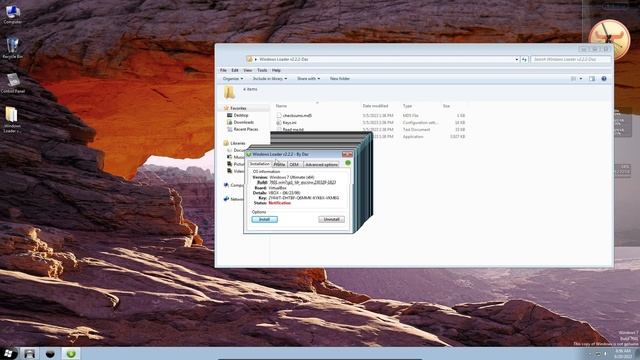Click the change view icon in Explorer
Viewport: 640px width, 360px height.
(x=573, y=78)
